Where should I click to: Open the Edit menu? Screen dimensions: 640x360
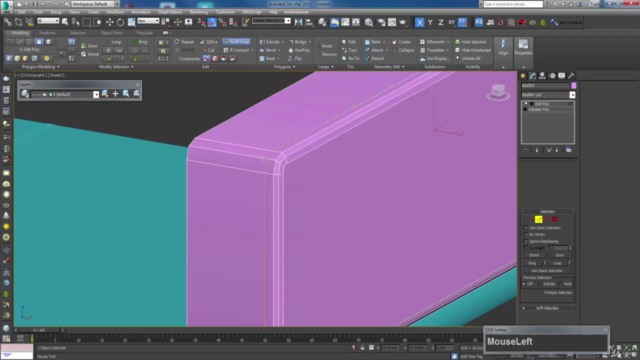pos(21,12)
